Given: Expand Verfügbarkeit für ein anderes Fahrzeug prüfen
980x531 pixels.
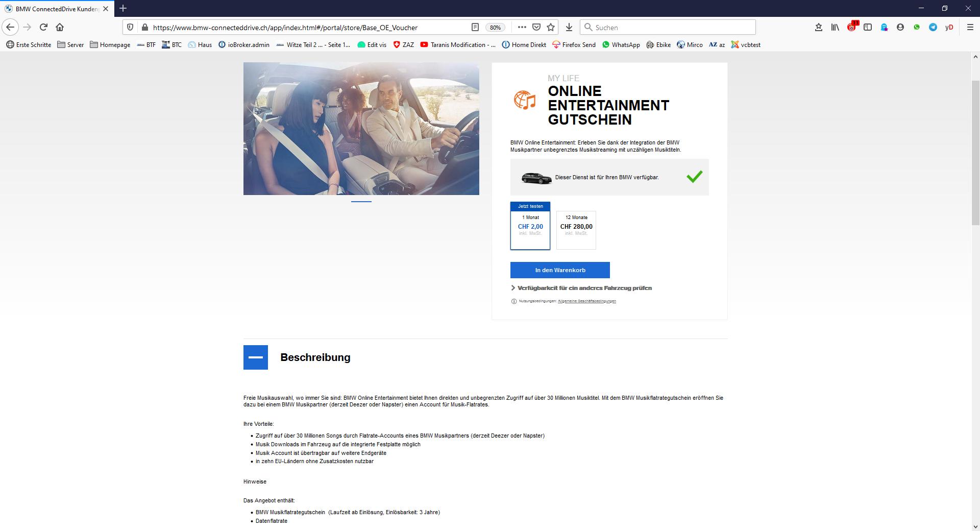Looking at the screenshot, I should coord(581,288).
